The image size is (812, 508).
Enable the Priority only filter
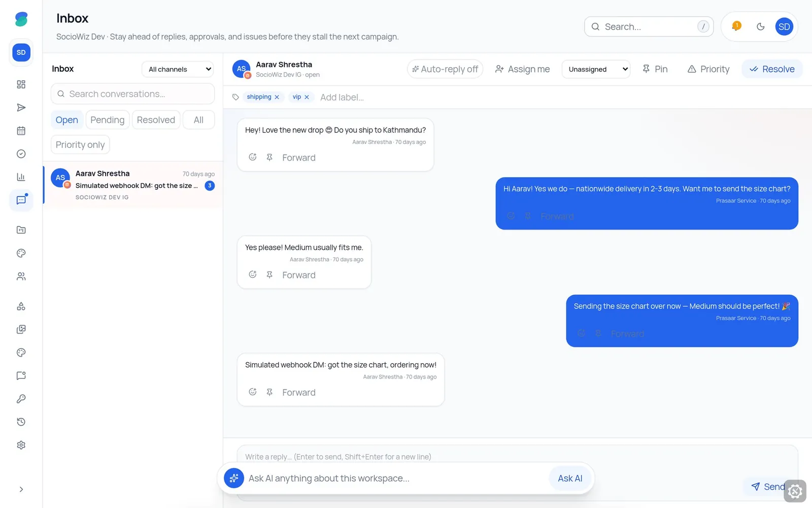pyautogui.click(x=80, y=145)
